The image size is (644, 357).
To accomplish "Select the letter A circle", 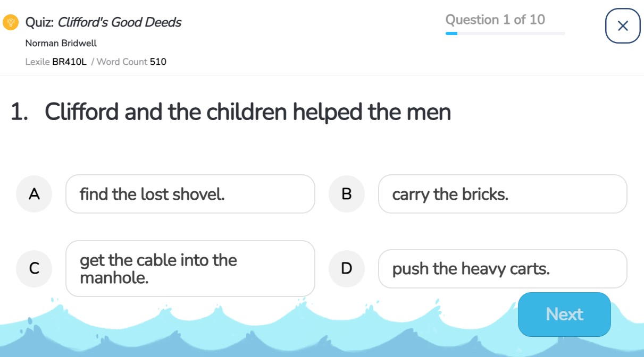I will [34, 194].
